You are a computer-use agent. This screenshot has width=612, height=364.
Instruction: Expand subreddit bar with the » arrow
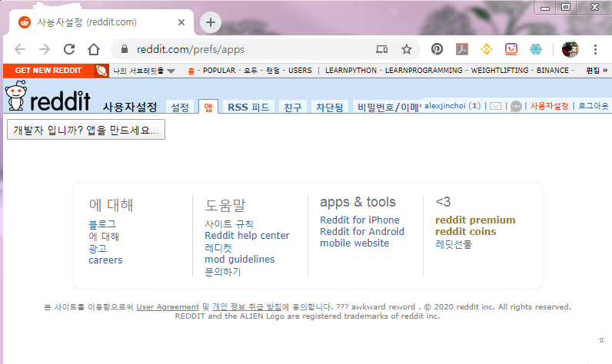[x=605, y=70]
